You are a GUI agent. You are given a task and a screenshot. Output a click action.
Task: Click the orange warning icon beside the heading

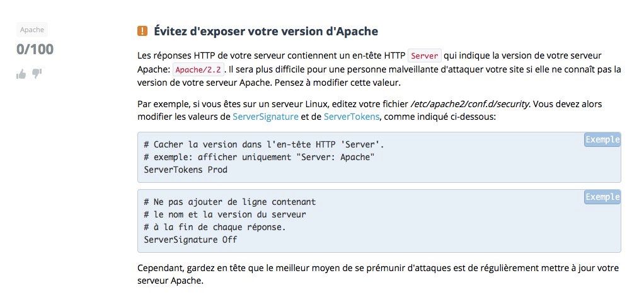coord(142,31)
